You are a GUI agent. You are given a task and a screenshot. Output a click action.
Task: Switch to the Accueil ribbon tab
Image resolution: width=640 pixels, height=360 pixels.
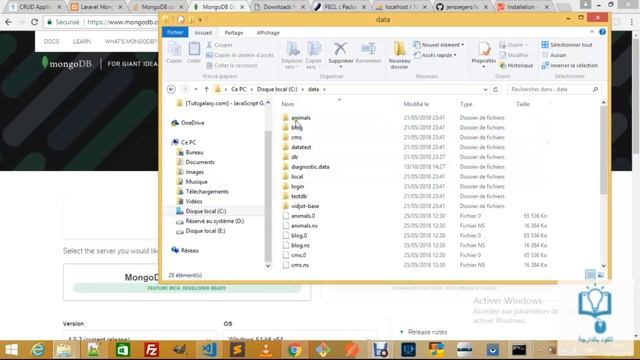203,33
